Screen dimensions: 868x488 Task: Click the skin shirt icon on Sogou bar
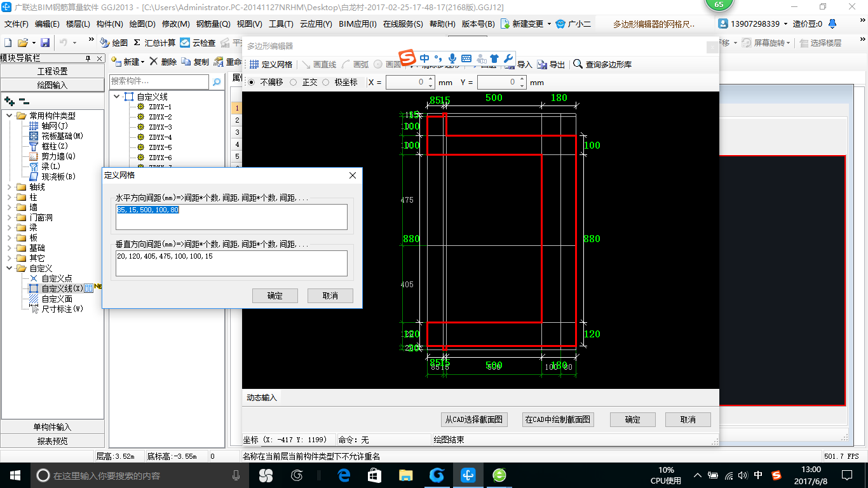[x=494, y=58]
